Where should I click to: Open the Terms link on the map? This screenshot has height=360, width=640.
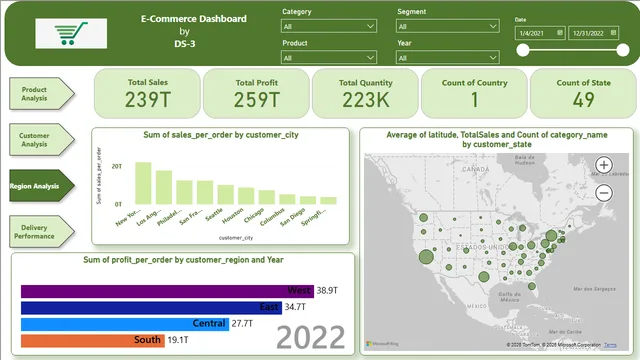coord(610,345)
